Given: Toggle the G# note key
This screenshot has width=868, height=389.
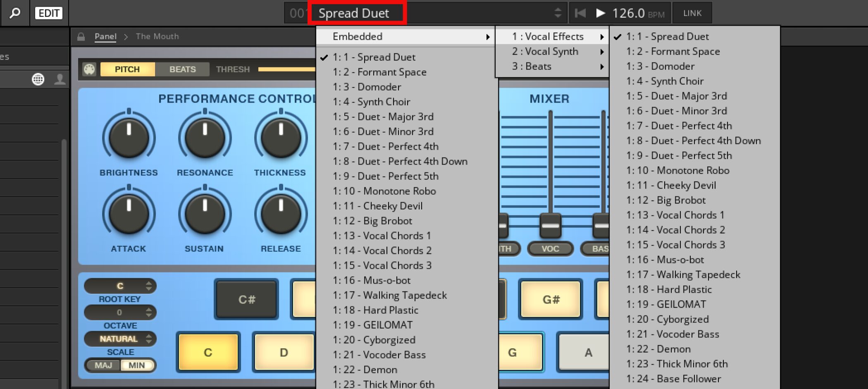Looking at the screenshot, I should coord(551,299).
